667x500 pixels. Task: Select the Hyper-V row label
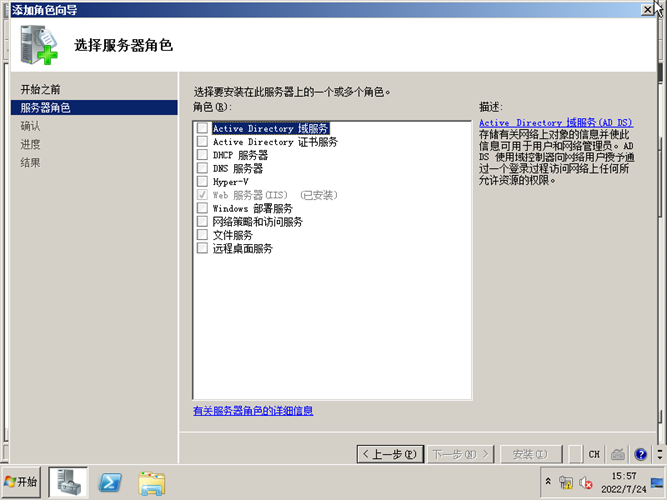[231, 182]
